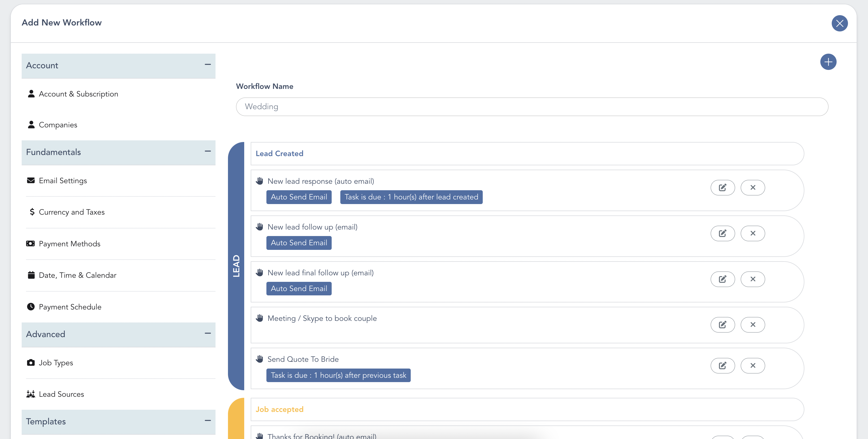
Task: Click the Workflow Name input field
Action: click(x=532, y=107)
